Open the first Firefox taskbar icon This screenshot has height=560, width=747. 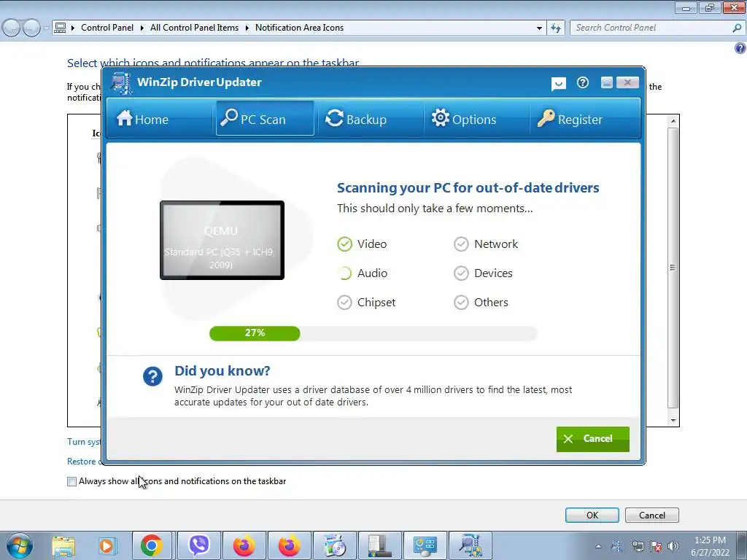(x=244, y=545)
